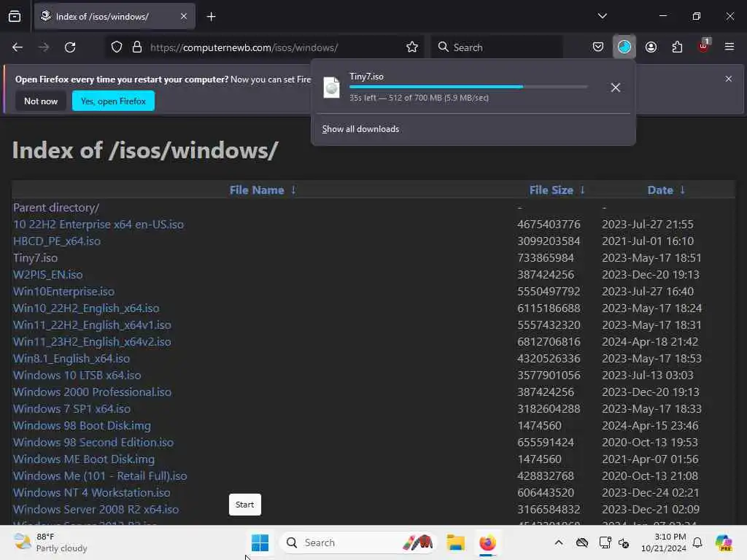Download Windows ME Boot Disk.img
The width and height of the screenshot is (747, 560).
pyautogui.click(x=84, y=459)
